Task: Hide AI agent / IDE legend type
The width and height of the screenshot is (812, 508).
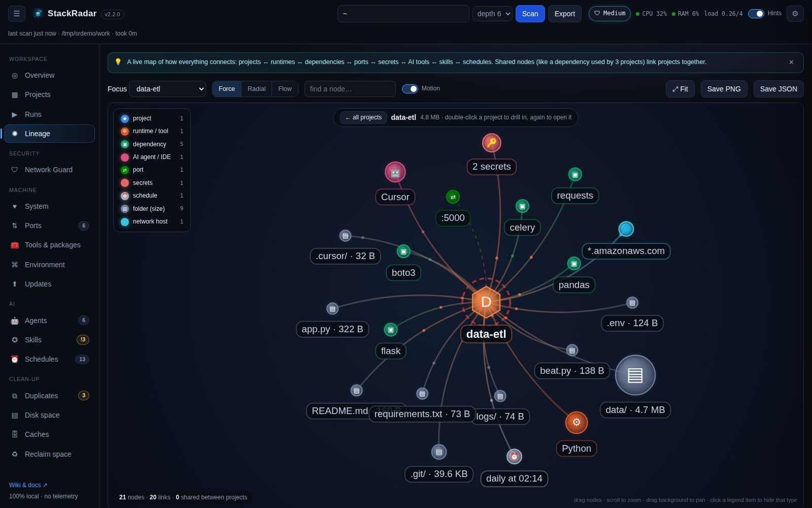Action: [152, 157]
